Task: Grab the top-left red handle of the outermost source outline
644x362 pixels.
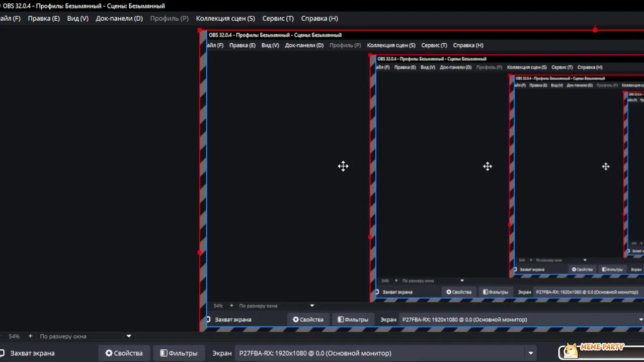Action: 200,30
